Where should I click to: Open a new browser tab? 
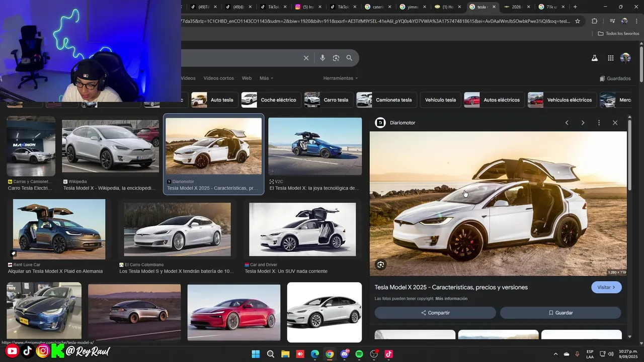click(575, 7)
